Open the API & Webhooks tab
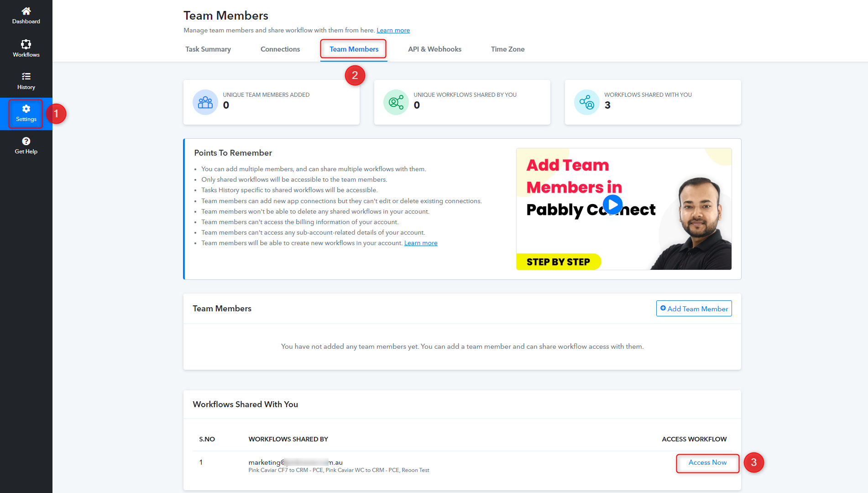 [x=434, y=49]
